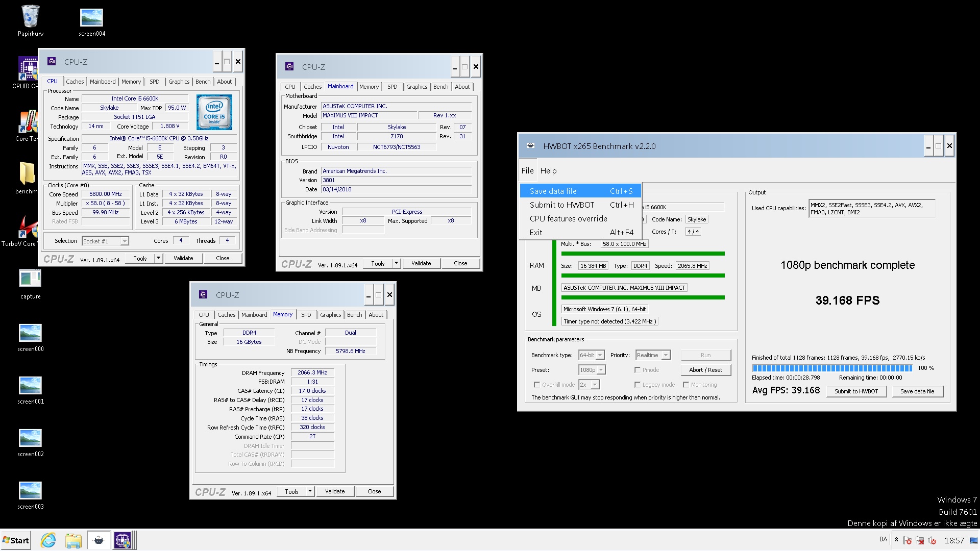Viewport: 980px width, 551px height.
Task: Click the volume tray icon
Action: tap(932, 540)
